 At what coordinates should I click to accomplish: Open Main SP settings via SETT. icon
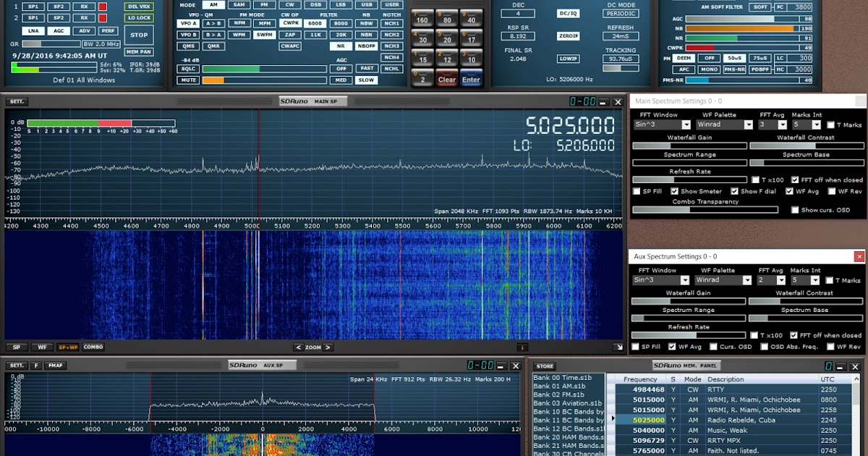(17, 101)
